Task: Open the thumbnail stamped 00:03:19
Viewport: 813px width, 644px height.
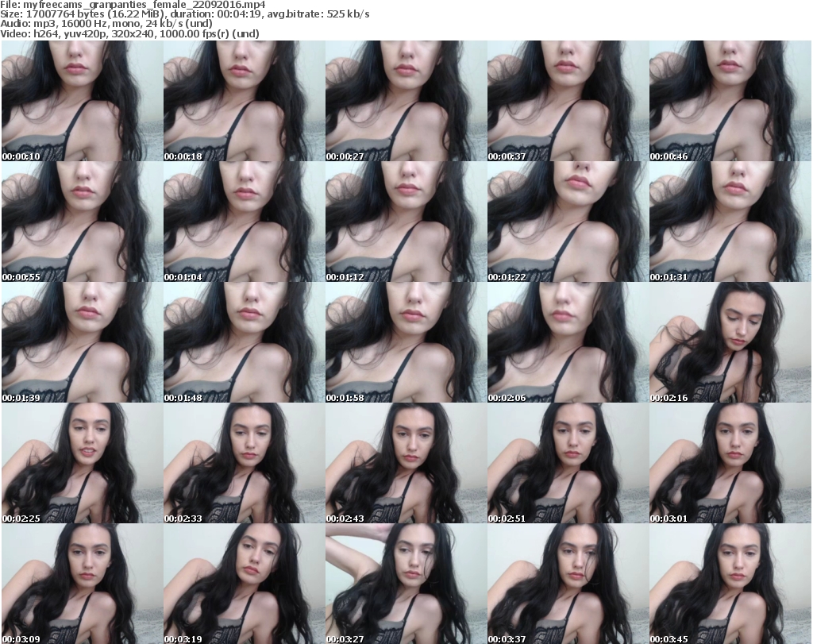Action: tap(245, 584)
